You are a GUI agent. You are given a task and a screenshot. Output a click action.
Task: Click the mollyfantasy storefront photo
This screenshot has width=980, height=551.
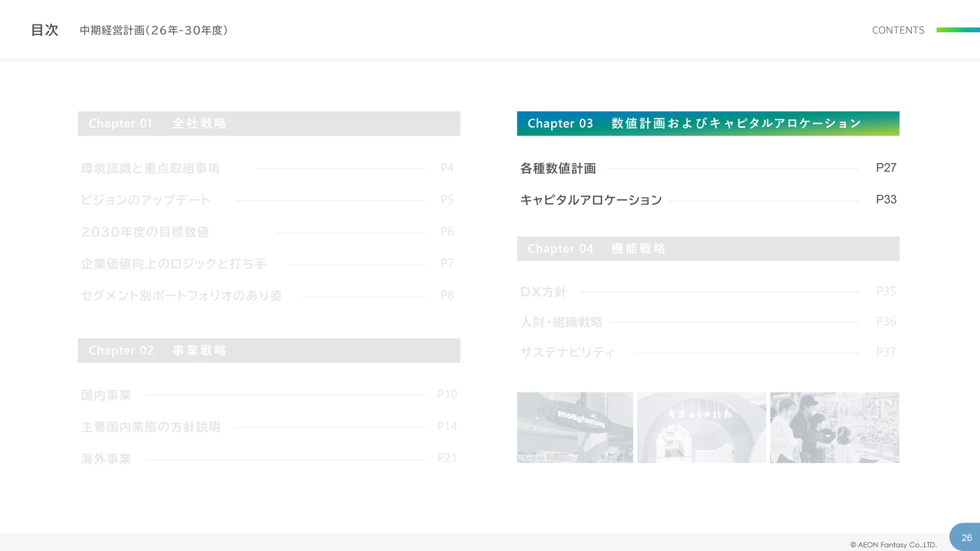[575, 427]
